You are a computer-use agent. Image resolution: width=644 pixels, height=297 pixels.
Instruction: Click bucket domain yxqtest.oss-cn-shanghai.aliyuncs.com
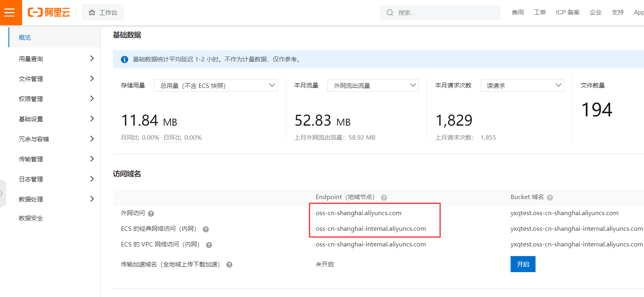pyautogui.click(x=564, y=213)
